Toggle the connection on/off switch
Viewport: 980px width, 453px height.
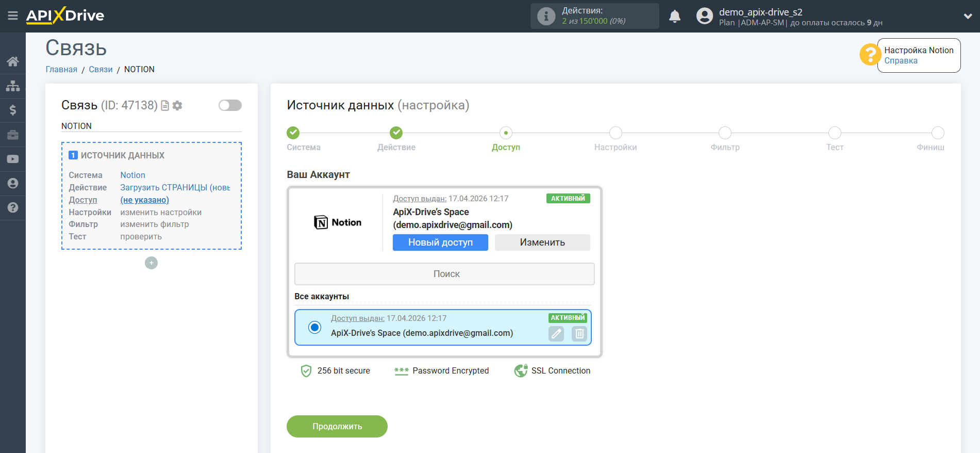click(x=230, y=105)
